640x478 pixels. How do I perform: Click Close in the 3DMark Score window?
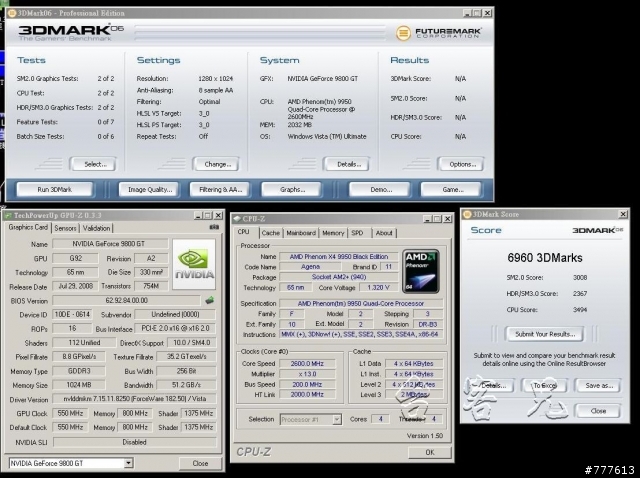(598, 411)
